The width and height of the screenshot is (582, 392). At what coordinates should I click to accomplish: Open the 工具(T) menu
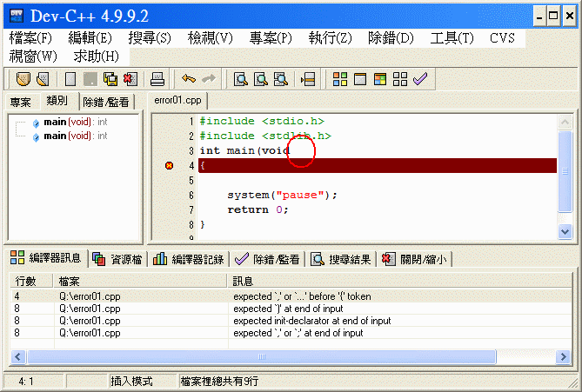(452, 38)
